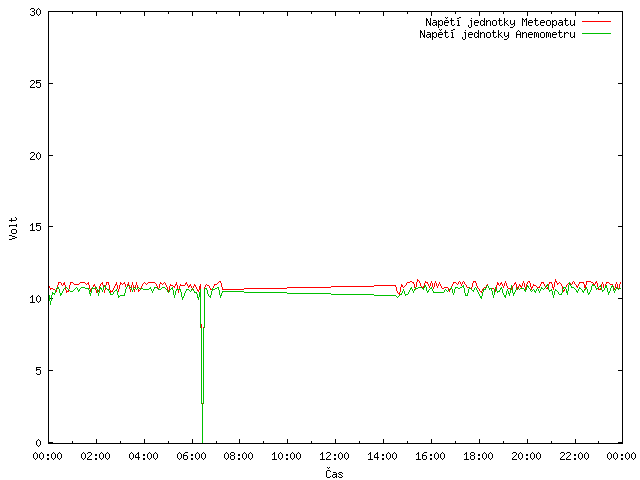Viewport: 640px width, 480px height.
Task: Click the legend label Napětí jednotky Anemometru
Action: coord(497,34)
